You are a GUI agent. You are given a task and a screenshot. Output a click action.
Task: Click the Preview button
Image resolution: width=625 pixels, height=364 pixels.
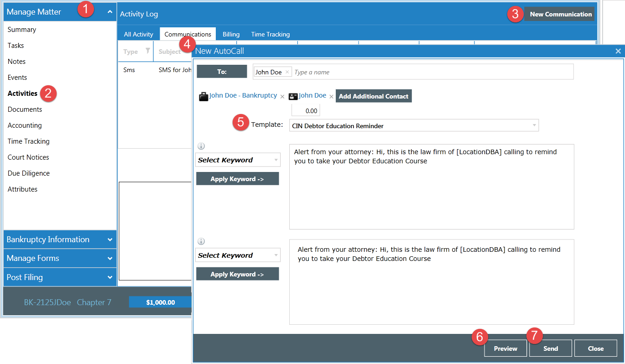(x=505, y=348)
